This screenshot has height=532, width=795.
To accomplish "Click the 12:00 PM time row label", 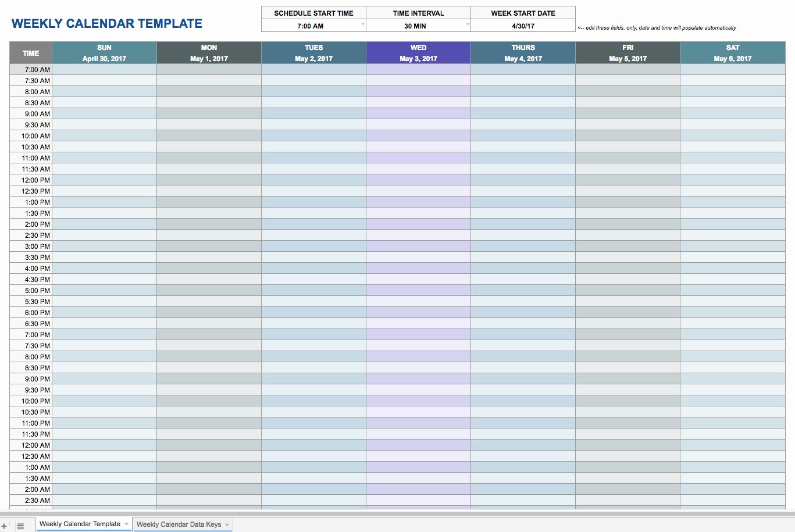I will pos(31,180).
